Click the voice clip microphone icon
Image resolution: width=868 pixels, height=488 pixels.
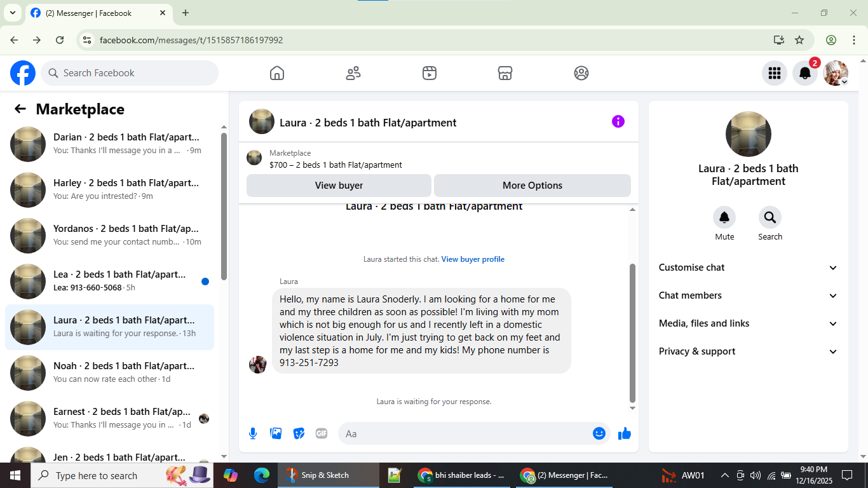coord(253,433)
